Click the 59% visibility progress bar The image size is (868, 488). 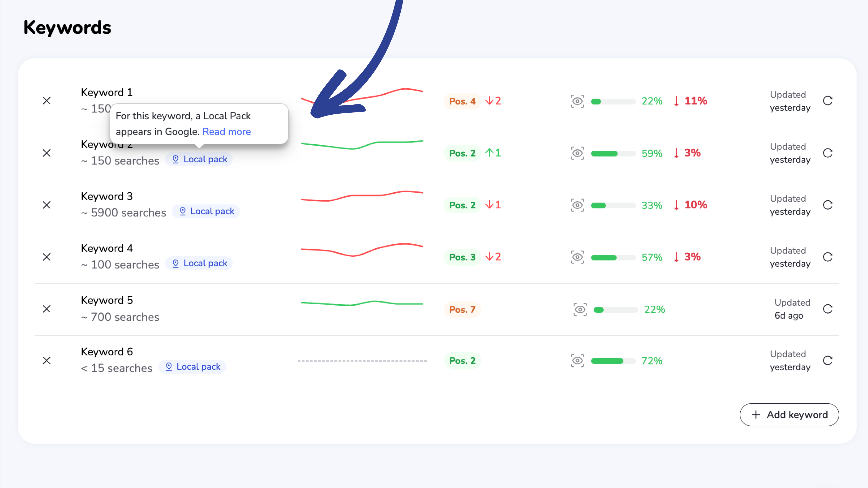(613, 154)
